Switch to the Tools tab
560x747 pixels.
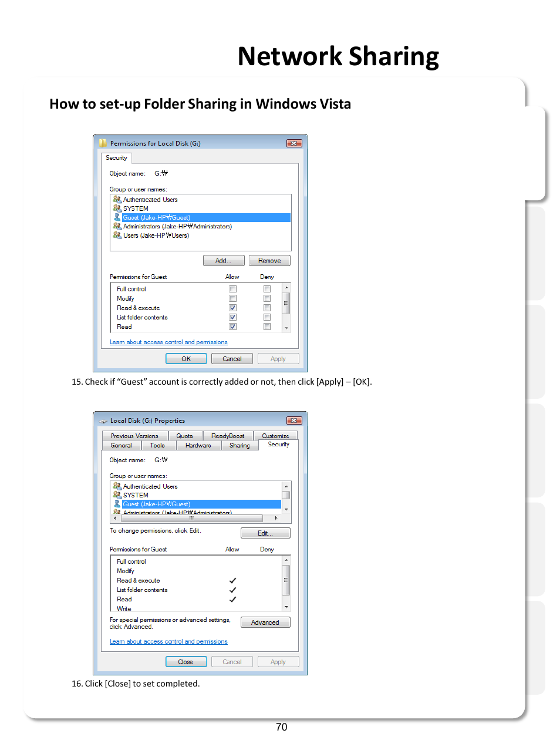(x=157, y=445)
